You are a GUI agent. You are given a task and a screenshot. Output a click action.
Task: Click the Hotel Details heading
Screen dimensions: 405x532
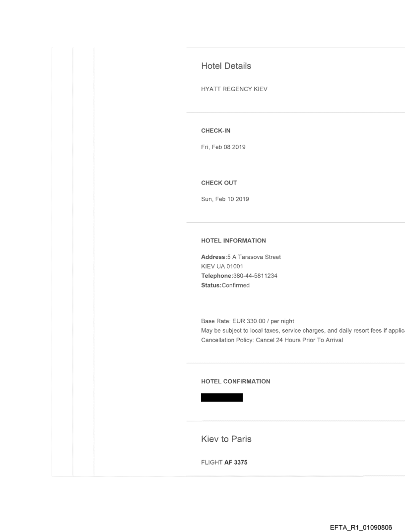226,66
